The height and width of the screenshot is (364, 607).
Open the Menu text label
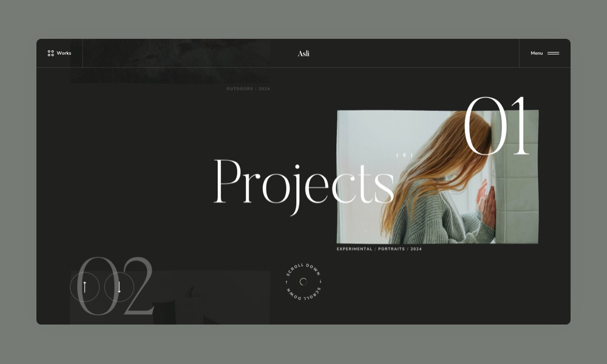(x=537, y=53)
